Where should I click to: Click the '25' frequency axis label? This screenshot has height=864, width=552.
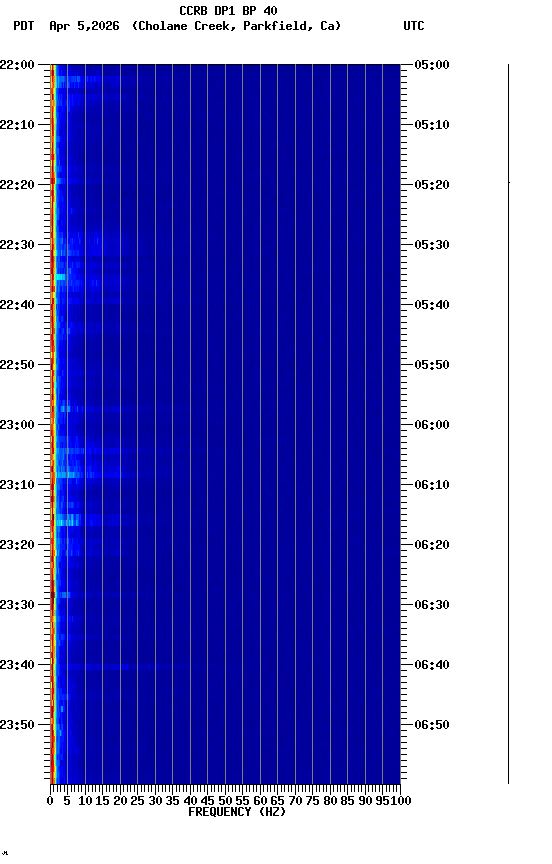[137, 802]
